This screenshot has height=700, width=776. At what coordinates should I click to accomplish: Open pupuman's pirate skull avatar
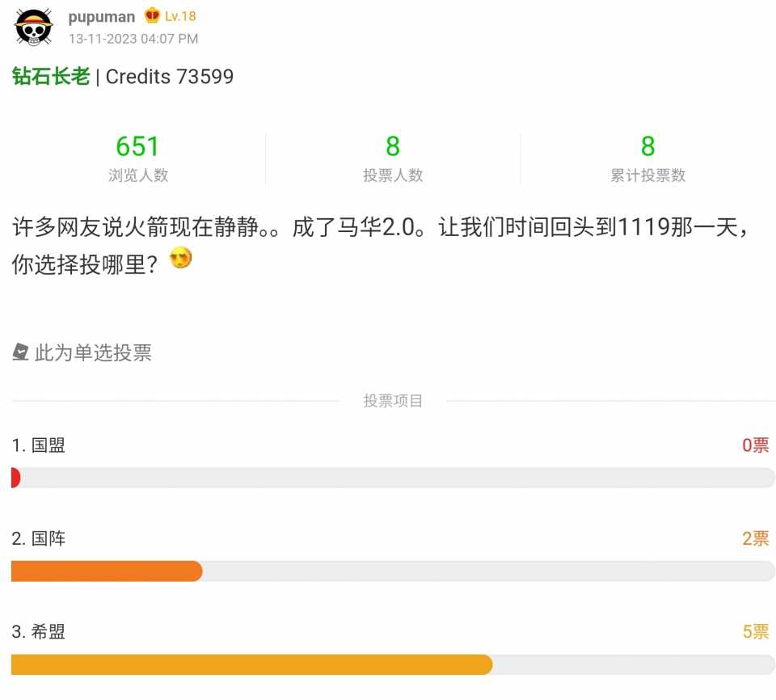tap(34, 27)
